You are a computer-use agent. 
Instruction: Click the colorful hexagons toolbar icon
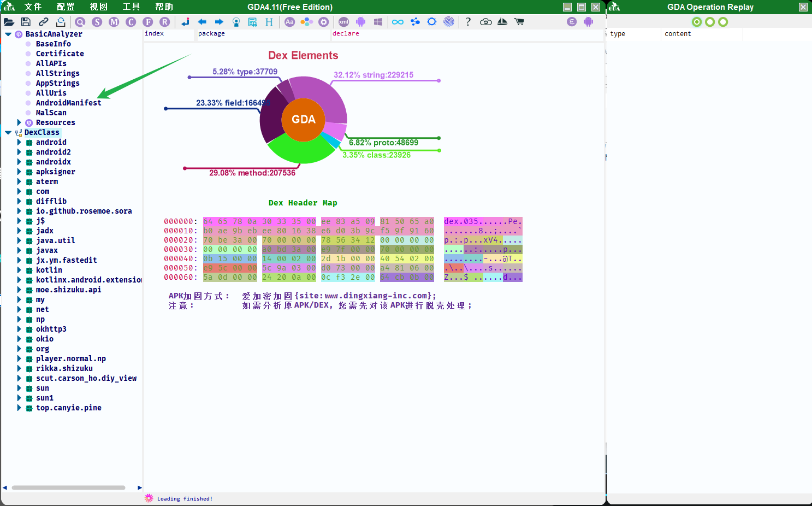click(307, 22)
